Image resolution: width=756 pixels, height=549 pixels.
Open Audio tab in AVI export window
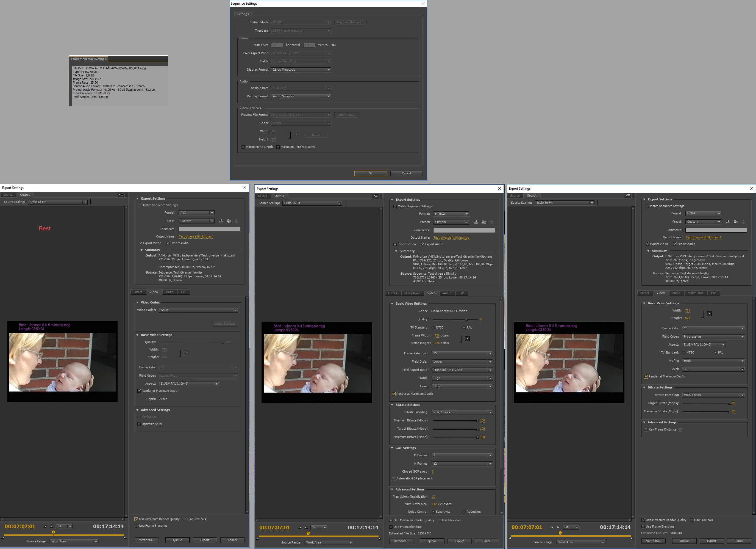[x=169, y=292]
